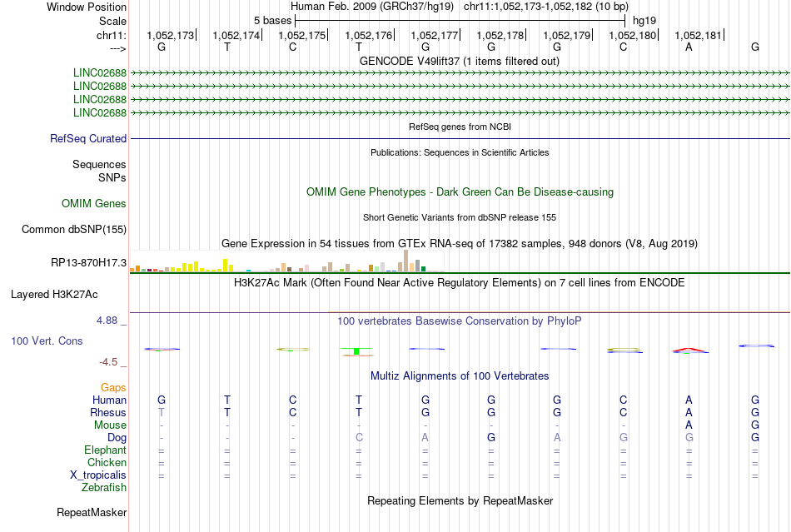Click the 100 Vert. Cons track label

pyautogui.click(x=47, y=341)
